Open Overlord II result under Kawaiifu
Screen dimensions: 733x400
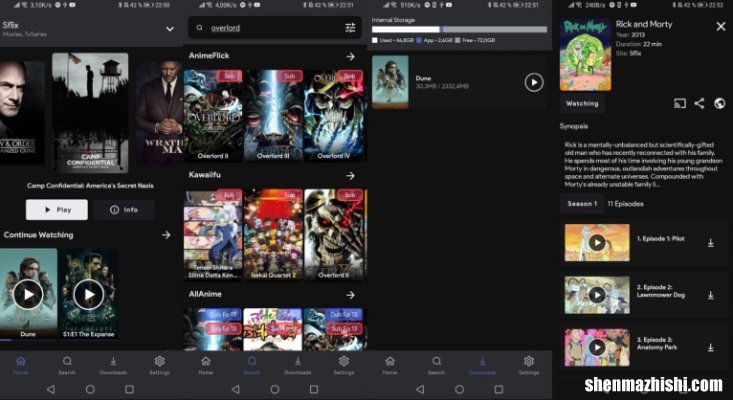click(334, 235)
